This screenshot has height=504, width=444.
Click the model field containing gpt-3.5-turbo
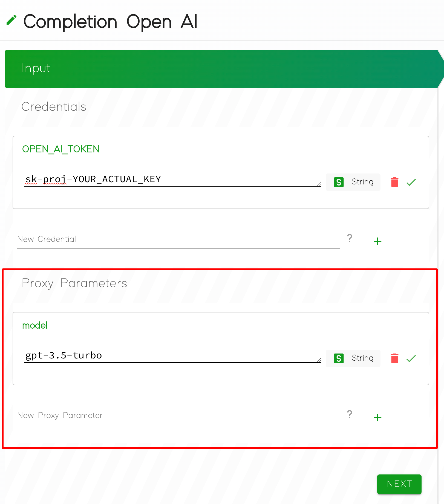[x=172, y=356]
